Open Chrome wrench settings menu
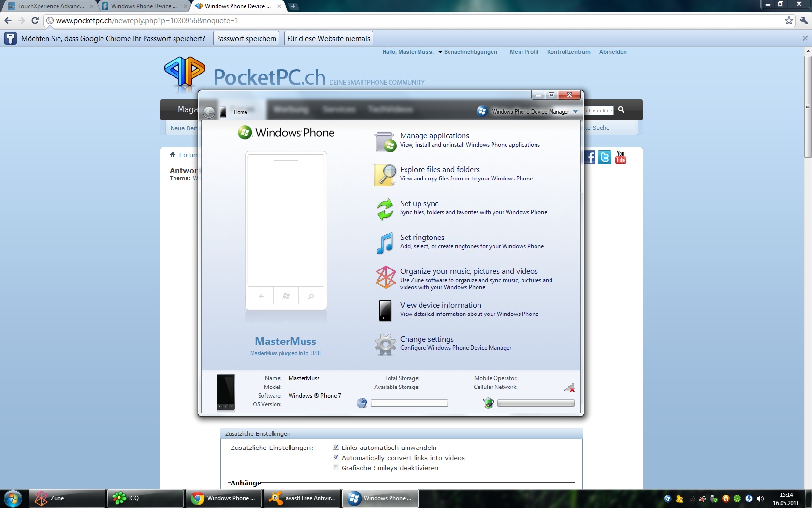Screen dimensions: 812x508 803,20
